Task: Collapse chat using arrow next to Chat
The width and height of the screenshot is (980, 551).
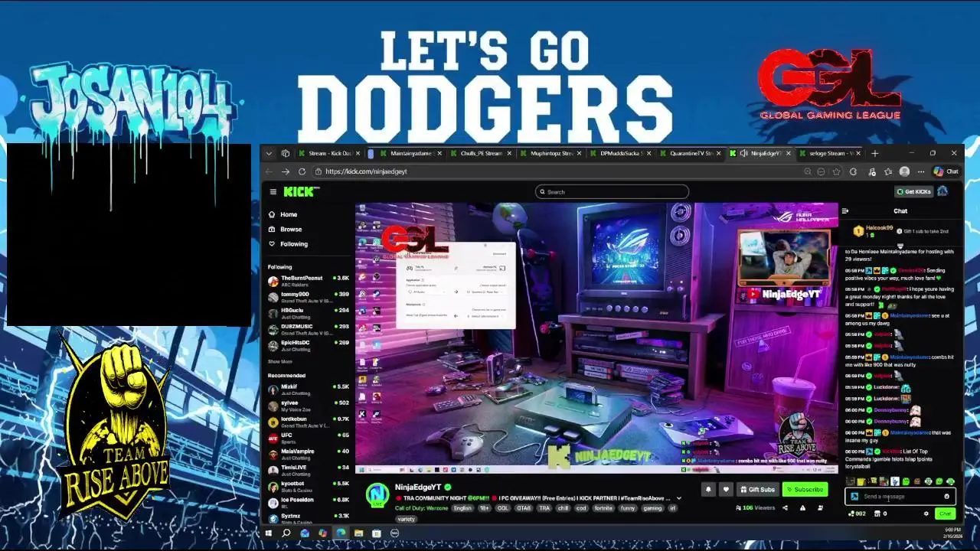Action: coord(845,211)
